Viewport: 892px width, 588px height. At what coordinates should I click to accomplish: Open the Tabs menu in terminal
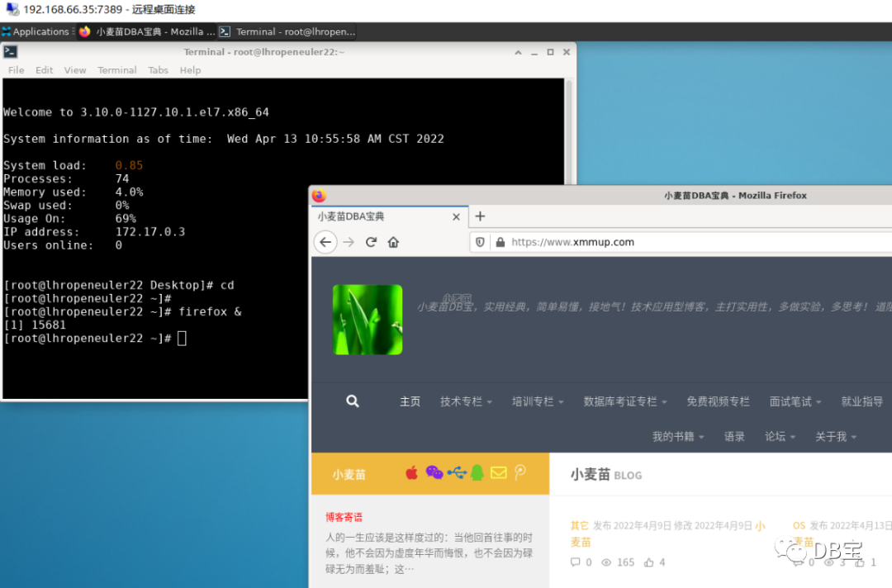158,70
